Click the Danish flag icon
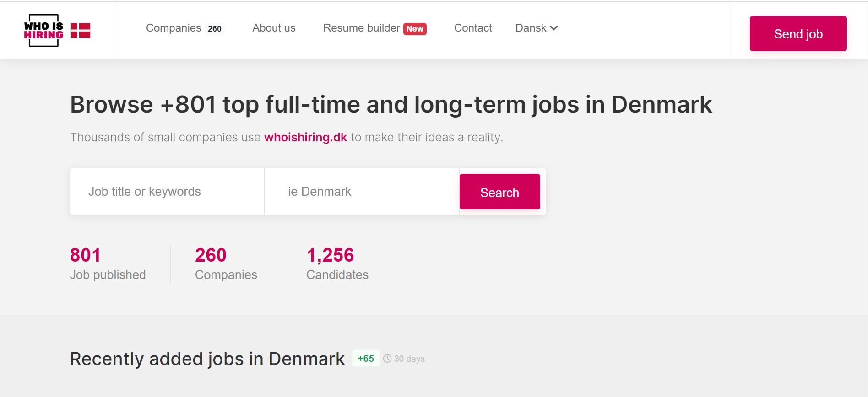The image size is (868, 397). pos(81,31)
